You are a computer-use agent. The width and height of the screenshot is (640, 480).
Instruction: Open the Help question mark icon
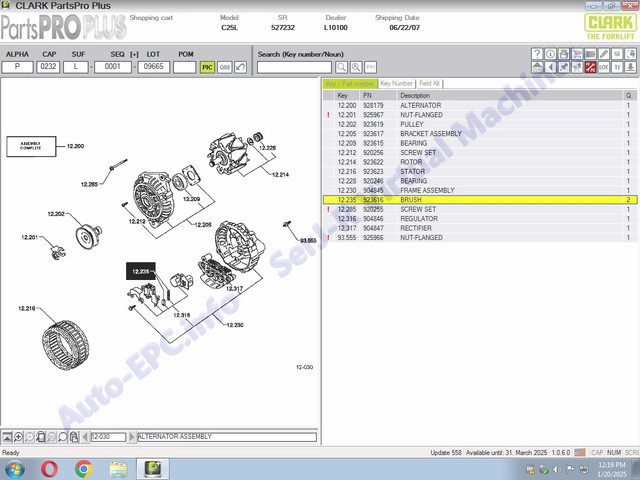pos(537,54)
